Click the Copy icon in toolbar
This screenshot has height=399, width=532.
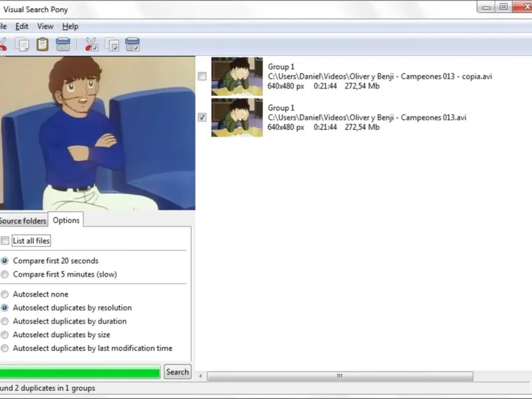click(22, 45)
